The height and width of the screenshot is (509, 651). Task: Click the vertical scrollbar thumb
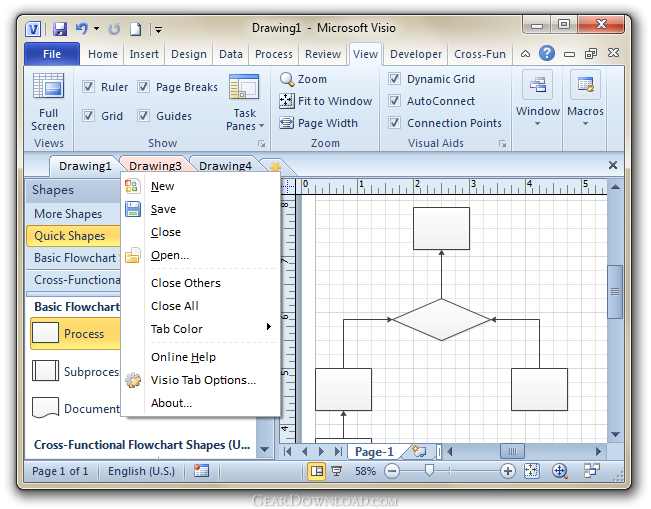(615, 291)
